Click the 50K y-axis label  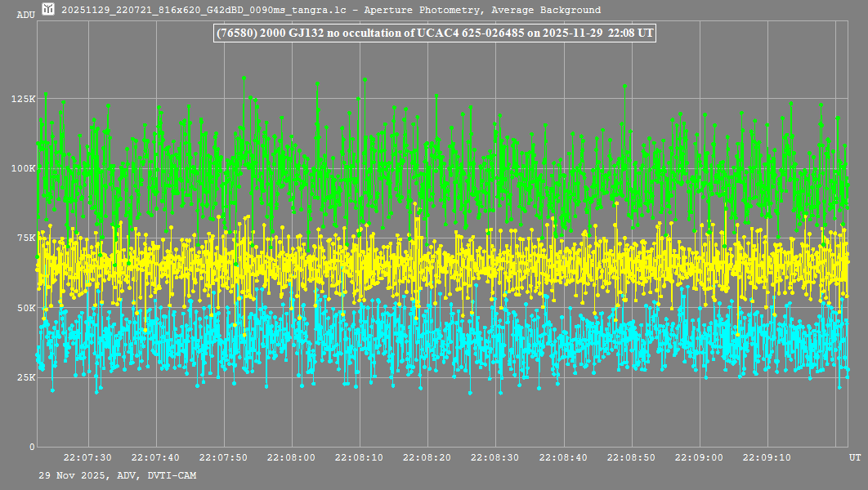[26, 308]
